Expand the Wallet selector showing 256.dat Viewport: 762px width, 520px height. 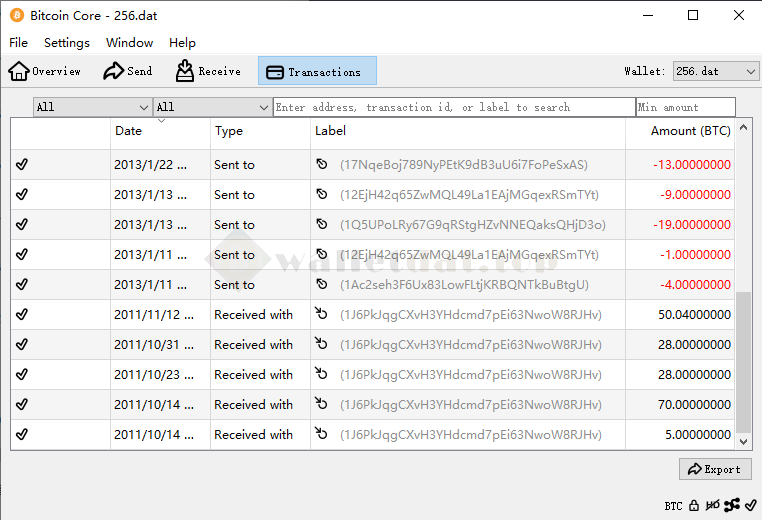click(716, 72)
